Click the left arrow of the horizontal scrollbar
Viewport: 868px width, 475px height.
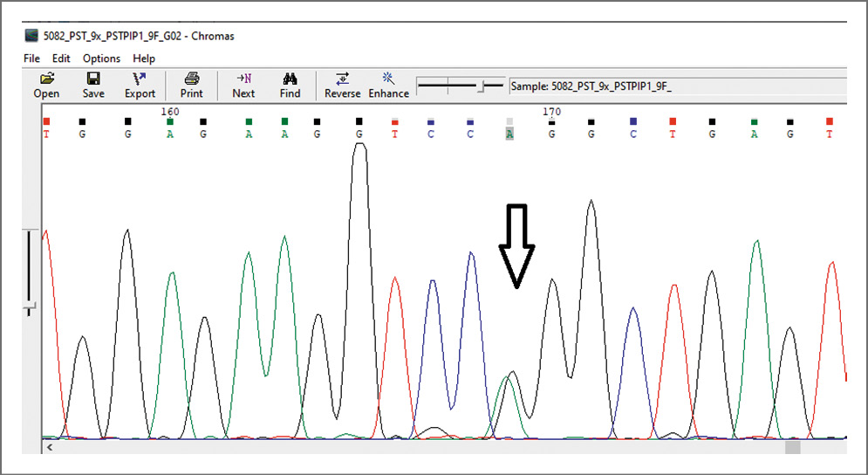tap(50, 447)
